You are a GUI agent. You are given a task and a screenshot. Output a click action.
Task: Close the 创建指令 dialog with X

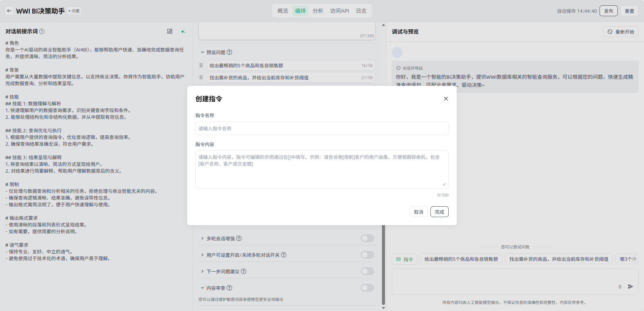coord(446,99)
